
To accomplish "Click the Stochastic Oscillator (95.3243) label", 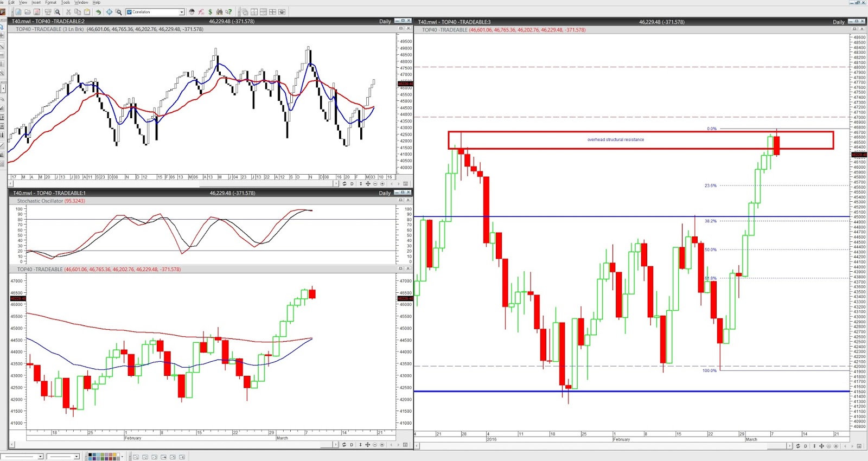I will pos(51,201).
